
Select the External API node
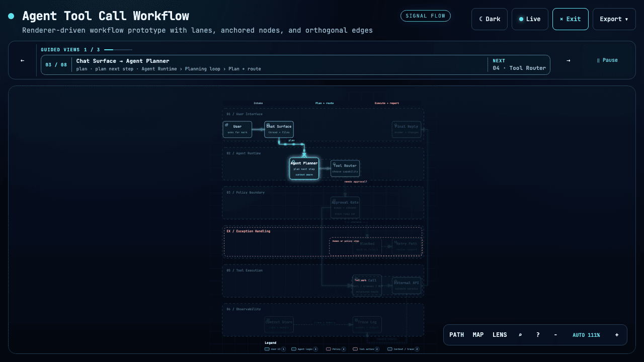coord(407,285)
